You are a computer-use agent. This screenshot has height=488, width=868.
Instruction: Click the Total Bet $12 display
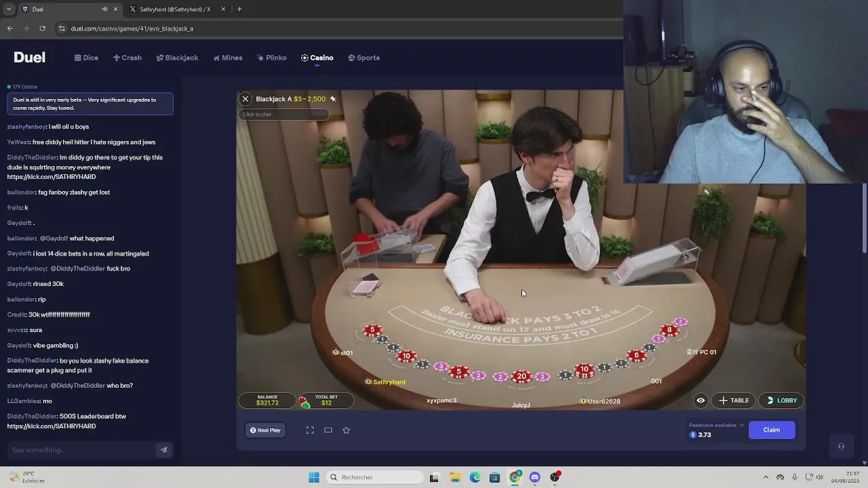[326, 401]
